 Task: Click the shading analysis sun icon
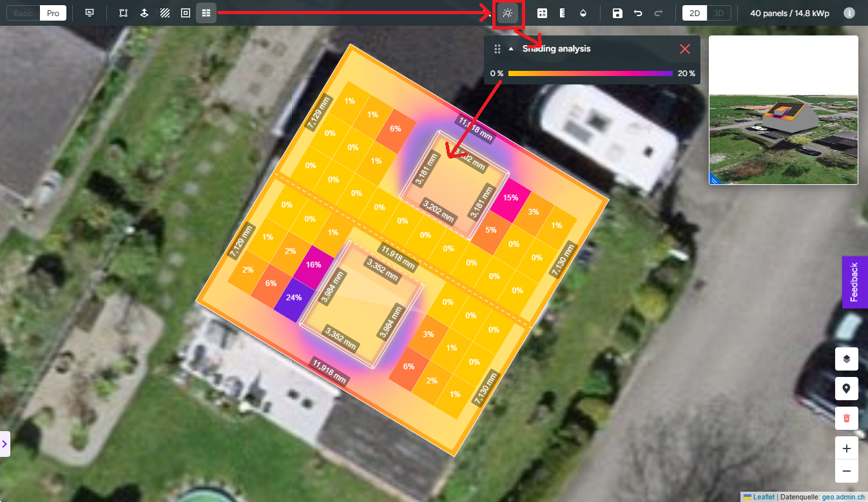[x=508, y=13]
